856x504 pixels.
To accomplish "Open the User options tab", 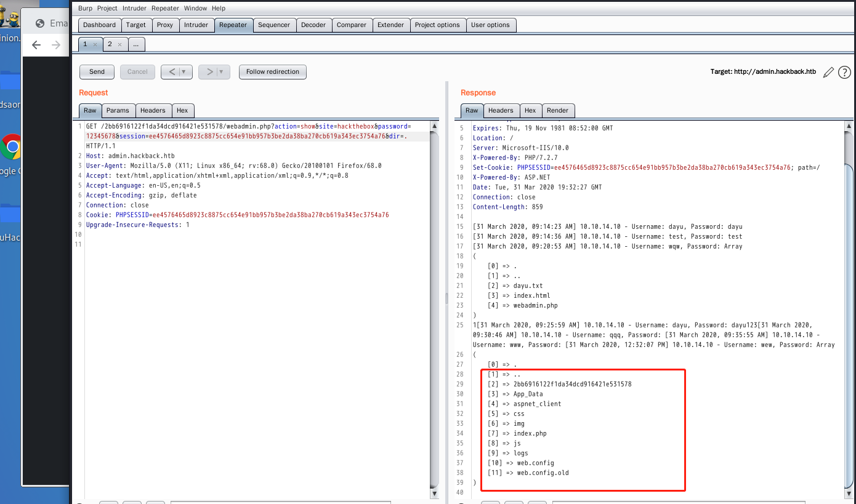I will 490,25.
